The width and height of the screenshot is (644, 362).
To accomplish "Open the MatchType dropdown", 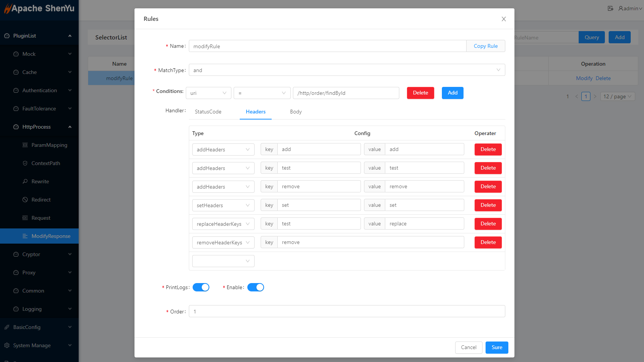I will pyautogui.click(x=347, y=70).
